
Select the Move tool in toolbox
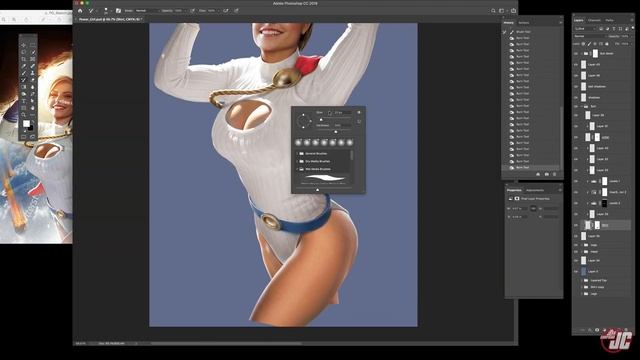(24, 45)
